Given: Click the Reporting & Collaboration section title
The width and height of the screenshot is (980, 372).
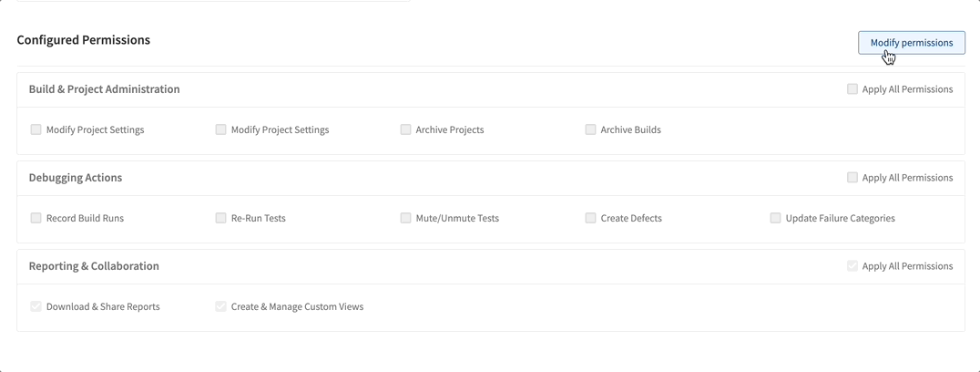Looking at the screenshot, I should point(94,266).
